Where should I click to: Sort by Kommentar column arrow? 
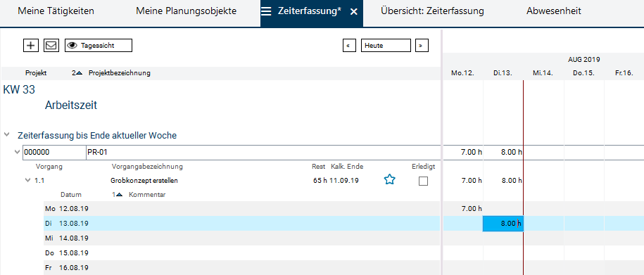pos(120,195)
